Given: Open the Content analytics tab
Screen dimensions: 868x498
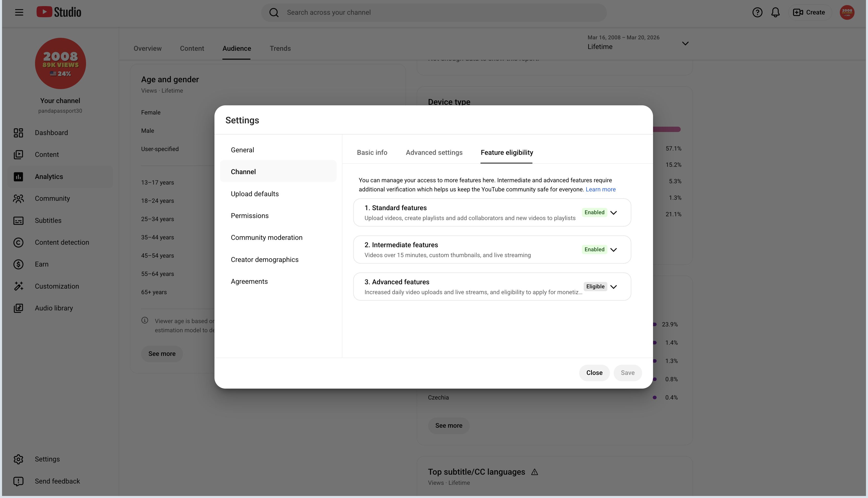Looking at the screenshot, I should pyautogui.click(x=192, y=48).
